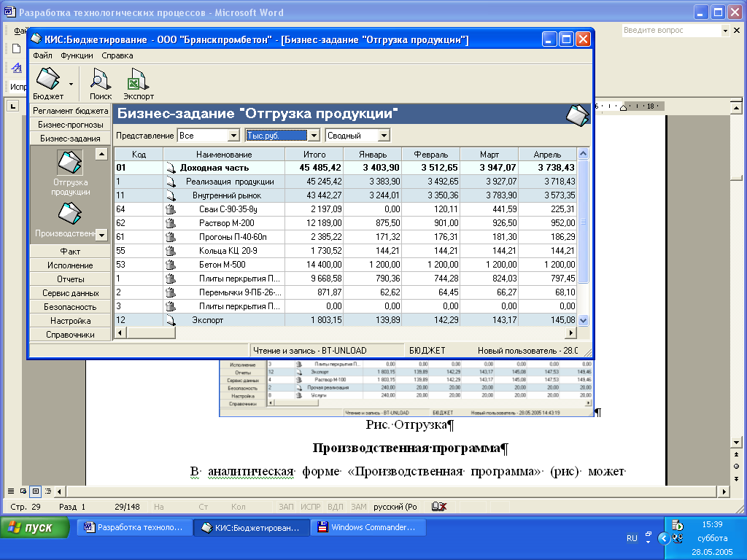
Task: Click the product icon for Бетон М-500
Action: [x=171, y=265]
